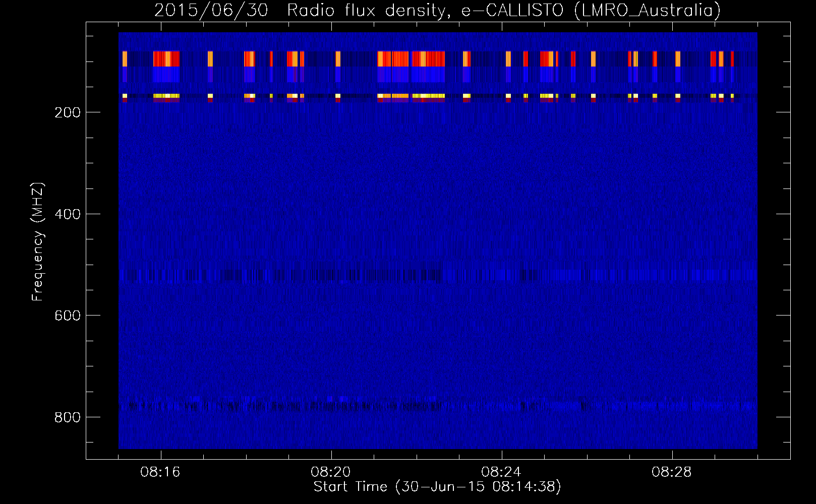The height and width of the screenshot is (504, 816).
Task: Click the '400' frequency tick label
Action: coord(68,214)
